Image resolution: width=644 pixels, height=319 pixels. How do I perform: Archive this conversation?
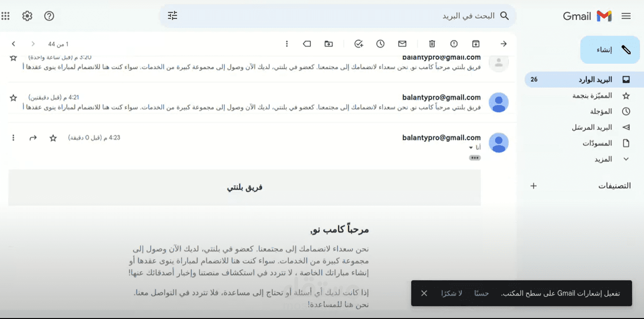point(476,44)
